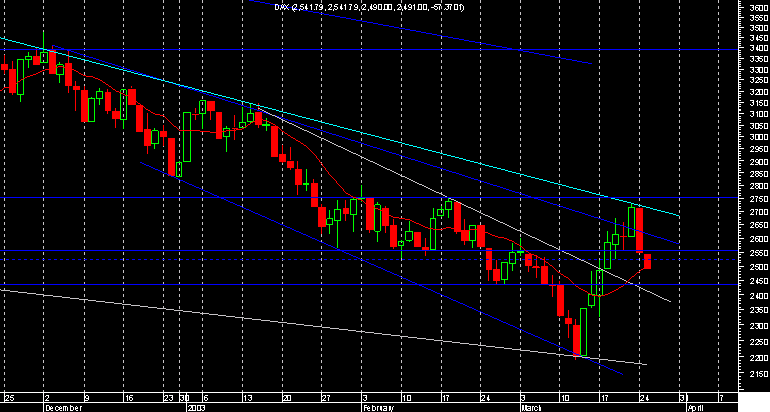Click the 2950 price axis label
The height and width of the screenshot is (412, 770).
tap(759, 149)
